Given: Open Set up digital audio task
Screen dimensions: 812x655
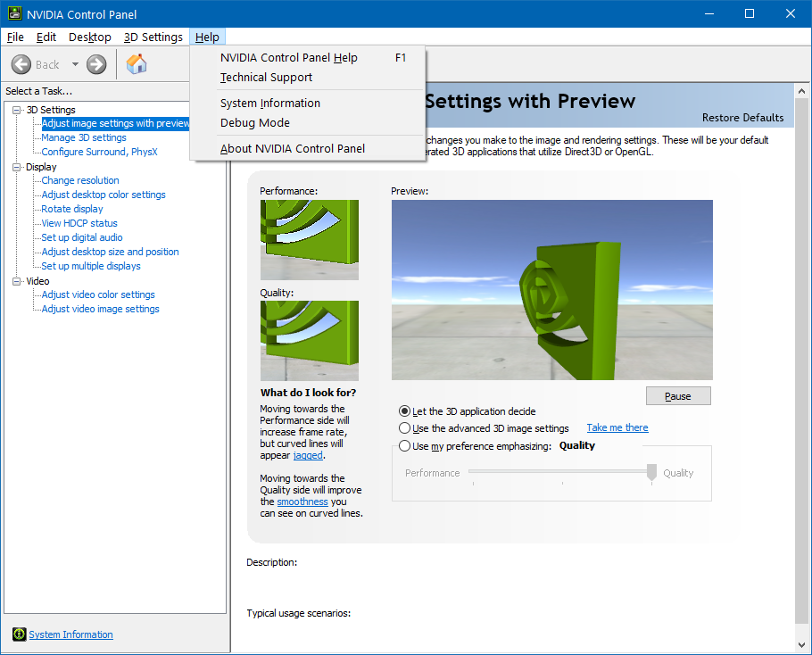Looking at the screenshot, I should coord(82,237).
